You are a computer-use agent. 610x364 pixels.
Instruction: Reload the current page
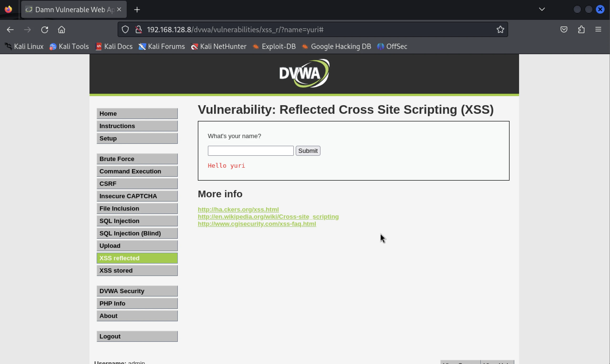(44, 30)
